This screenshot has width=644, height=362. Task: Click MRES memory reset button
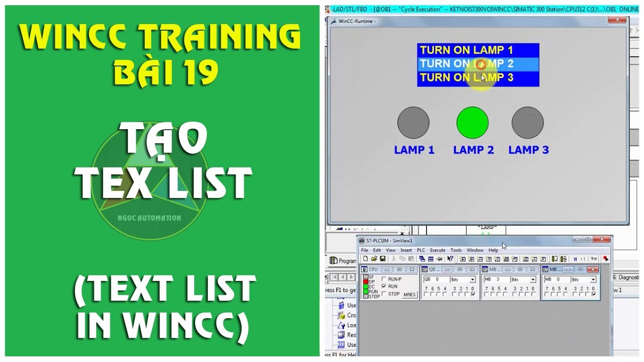[x=410, y=295]
